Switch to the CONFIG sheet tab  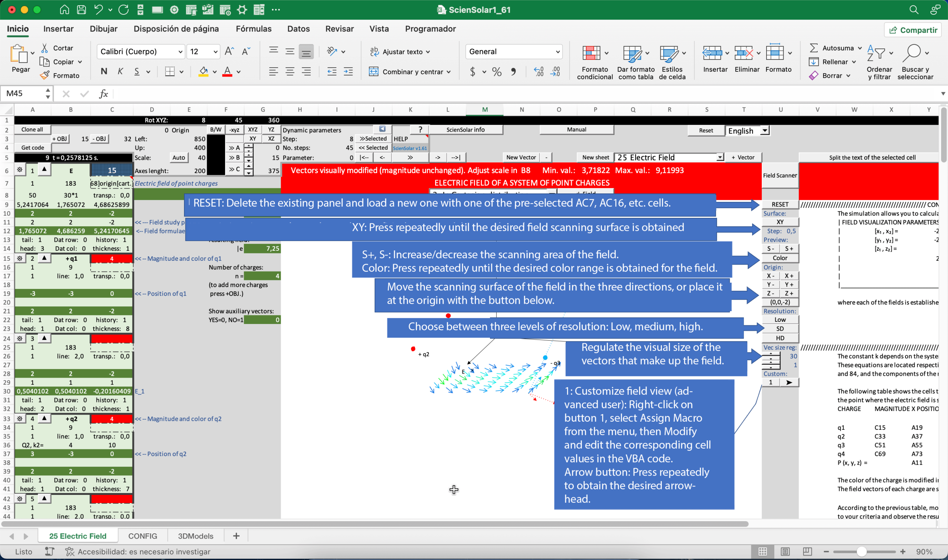pos(143,536)
